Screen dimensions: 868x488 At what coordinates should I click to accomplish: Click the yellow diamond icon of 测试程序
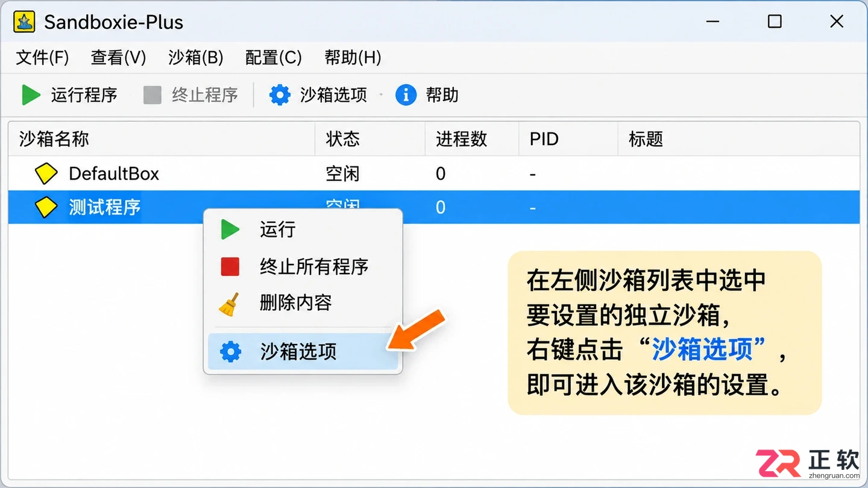pos(46,207)
